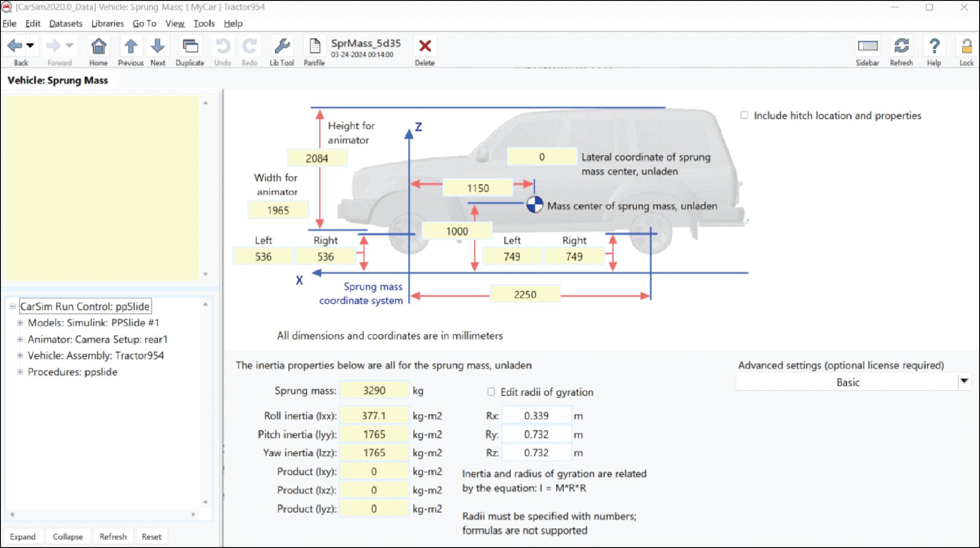
Task: Delete the dataset with the red X
Action: [x=425, y=46]
